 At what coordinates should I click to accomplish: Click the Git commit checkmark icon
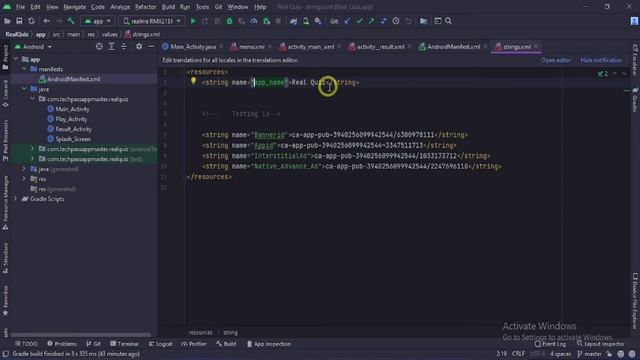tap(359, 21)
